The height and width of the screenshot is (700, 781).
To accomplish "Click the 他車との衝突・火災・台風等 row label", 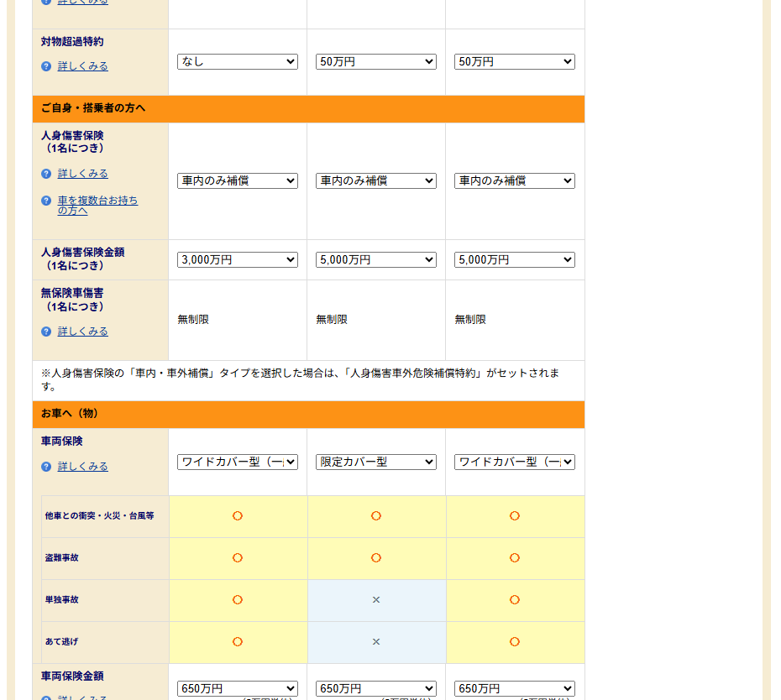I will (x=100, y=516).
